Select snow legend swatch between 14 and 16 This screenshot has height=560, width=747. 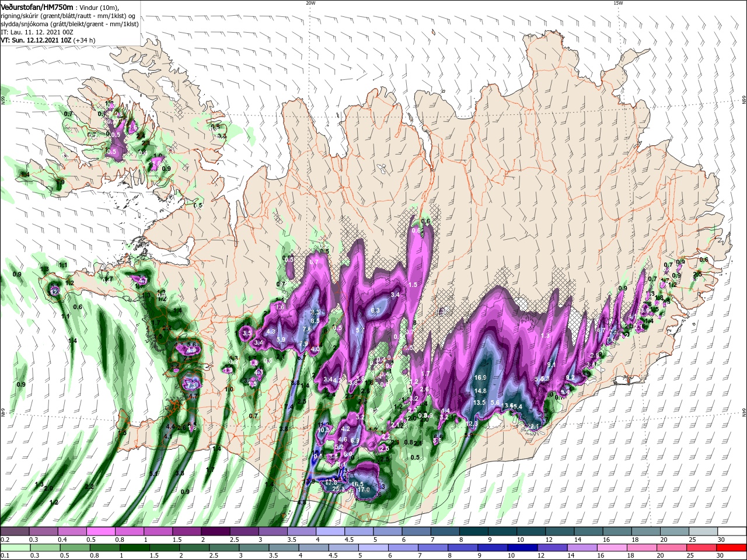[589, 532]
